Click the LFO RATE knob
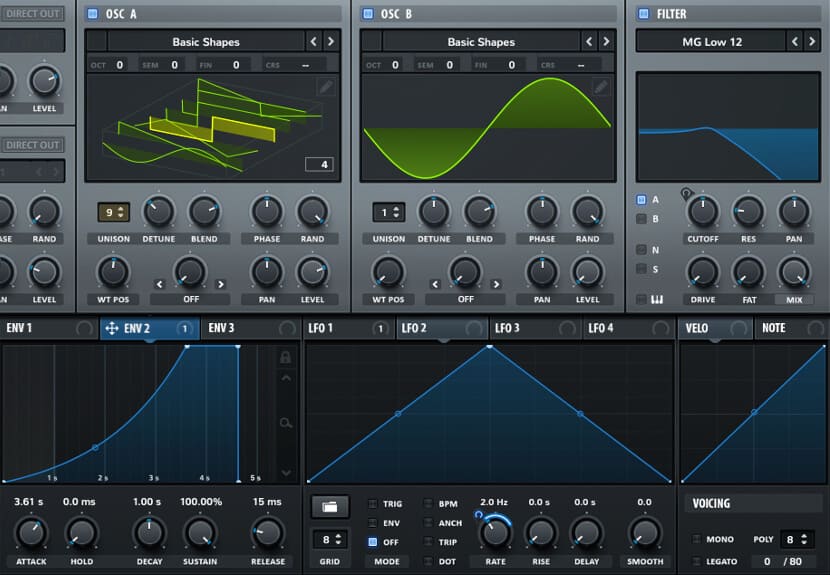Viewport: 830px width, 575px height. pos(495,532)
